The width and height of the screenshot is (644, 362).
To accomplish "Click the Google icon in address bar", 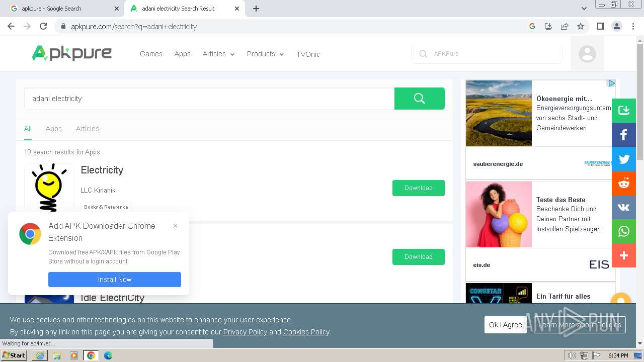I will click(532, 26).
